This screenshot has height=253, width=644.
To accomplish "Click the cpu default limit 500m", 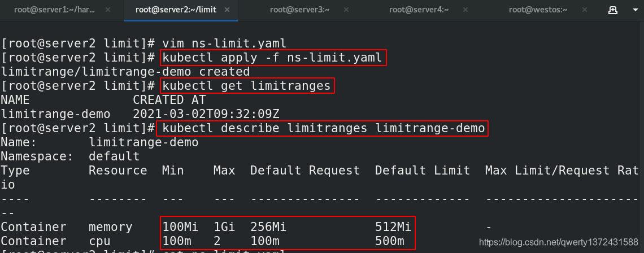I will click(389, 241).
